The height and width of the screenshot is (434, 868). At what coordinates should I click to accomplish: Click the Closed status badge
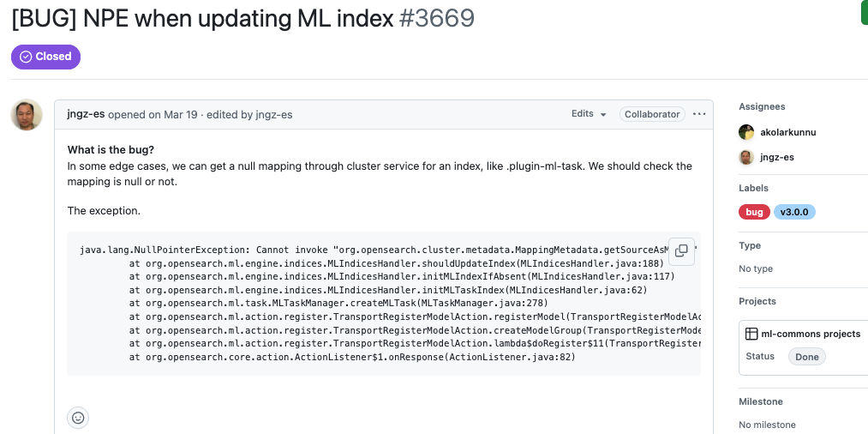click(x=46, y=57)
